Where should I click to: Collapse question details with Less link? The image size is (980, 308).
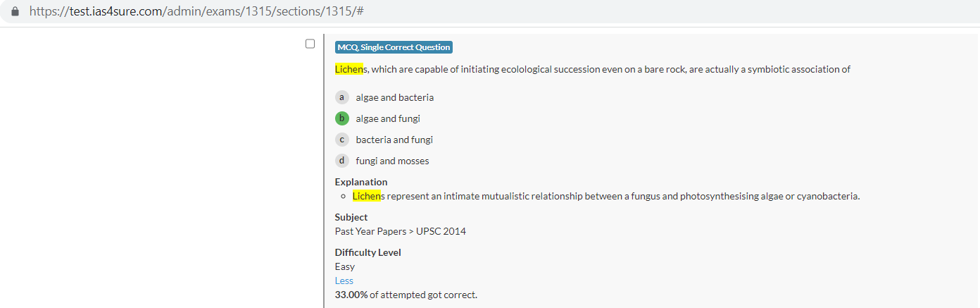(344, 281)
